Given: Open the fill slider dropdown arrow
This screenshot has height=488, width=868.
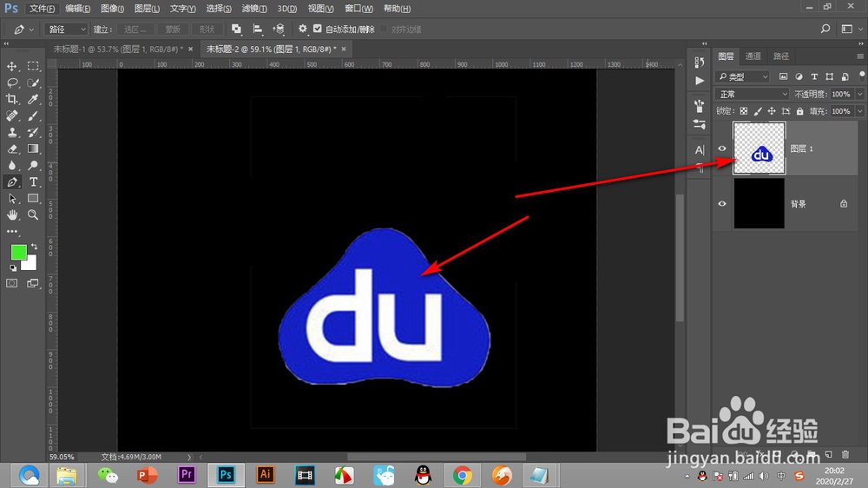Looking at the screenshot, I should pos(860,111).
